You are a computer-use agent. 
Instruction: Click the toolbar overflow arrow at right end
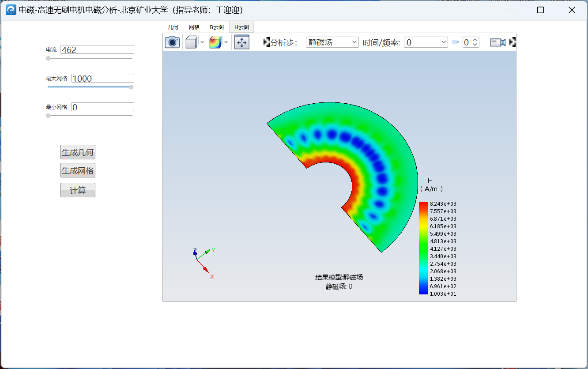pos(513,42)
